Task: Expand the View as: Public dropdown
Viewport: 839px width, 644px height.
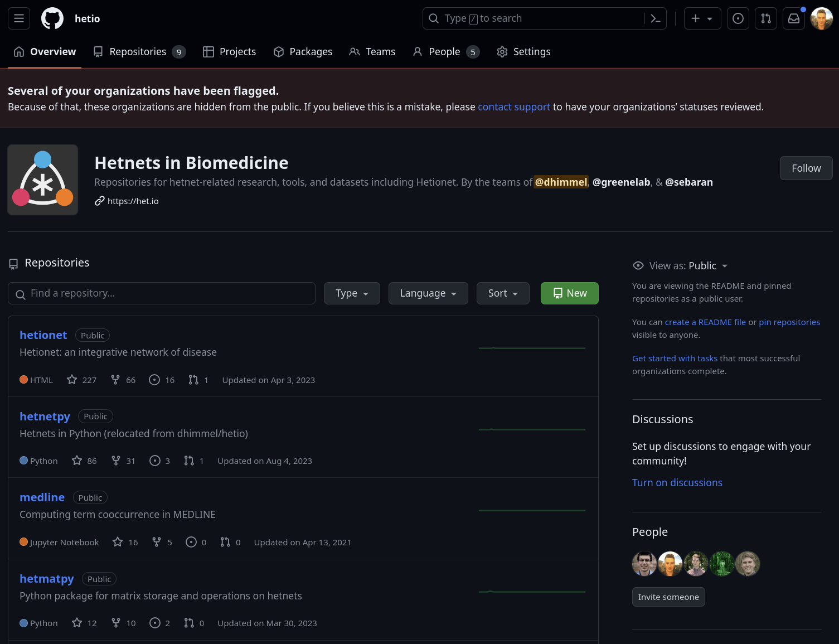Action: (x=680, y=266)
